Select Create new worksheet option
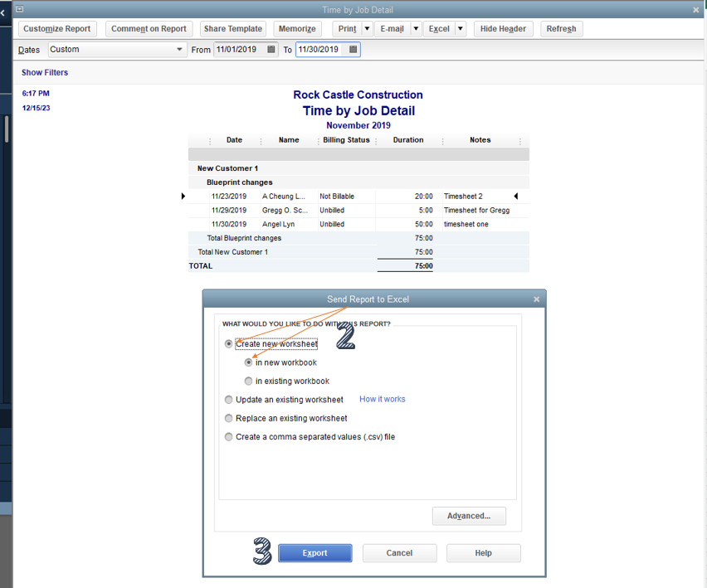 tap(228, 344)
